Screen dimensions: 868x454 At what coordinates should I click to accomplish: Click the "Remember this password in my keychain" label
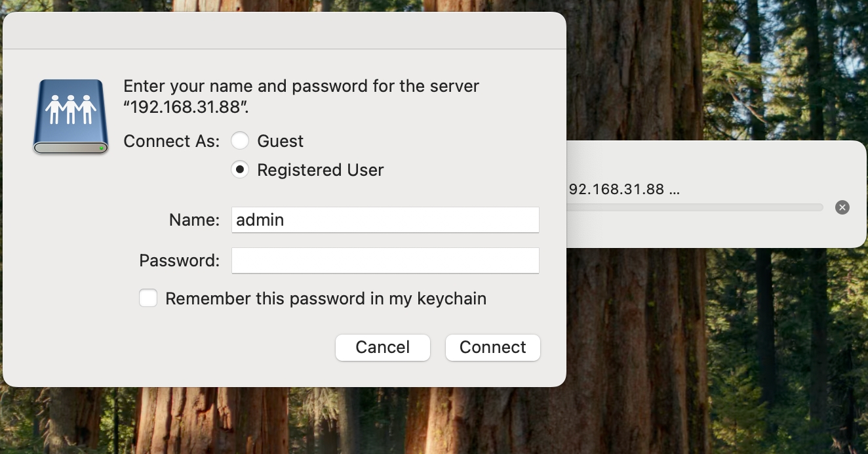pyautogui.click(x=326, y=299)
